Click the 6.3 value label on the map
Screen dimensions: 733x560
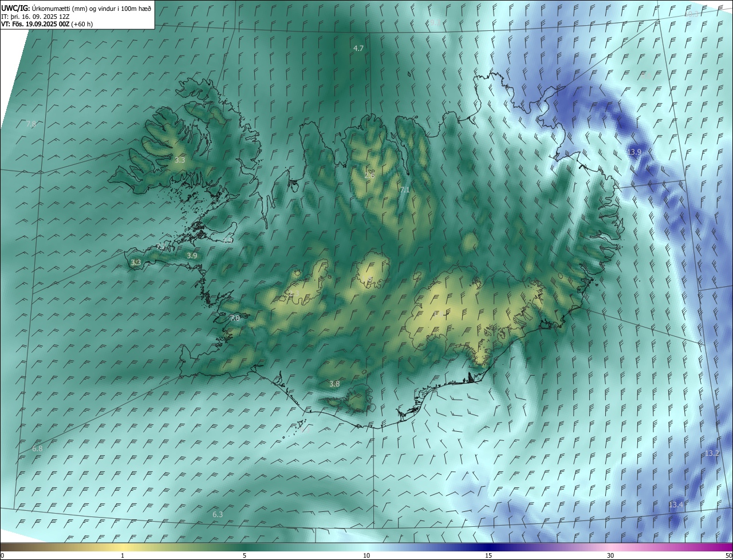click(218, 514)
